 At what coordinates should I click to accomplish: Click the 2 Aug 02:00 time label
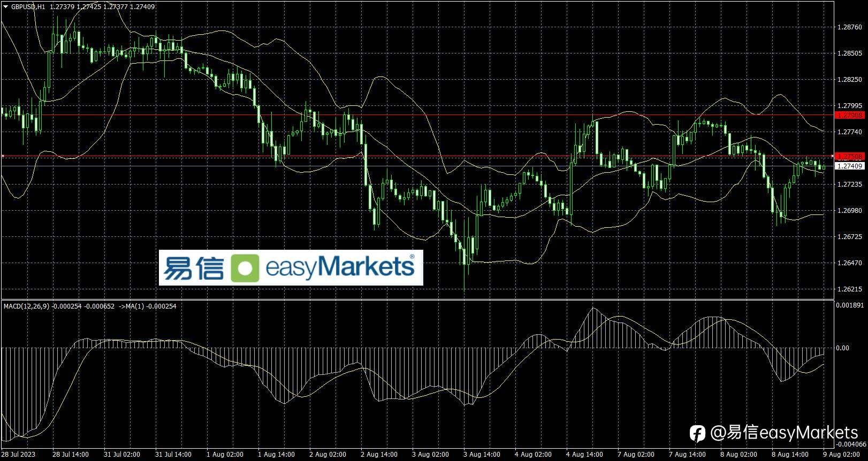coord(328,455)
